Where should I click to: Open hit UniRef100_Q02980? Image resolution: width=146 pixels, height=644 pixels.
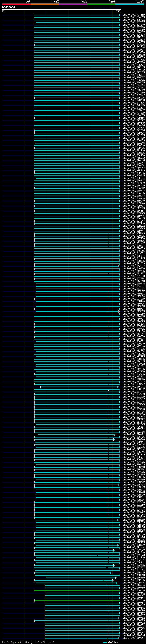point(134,30)
